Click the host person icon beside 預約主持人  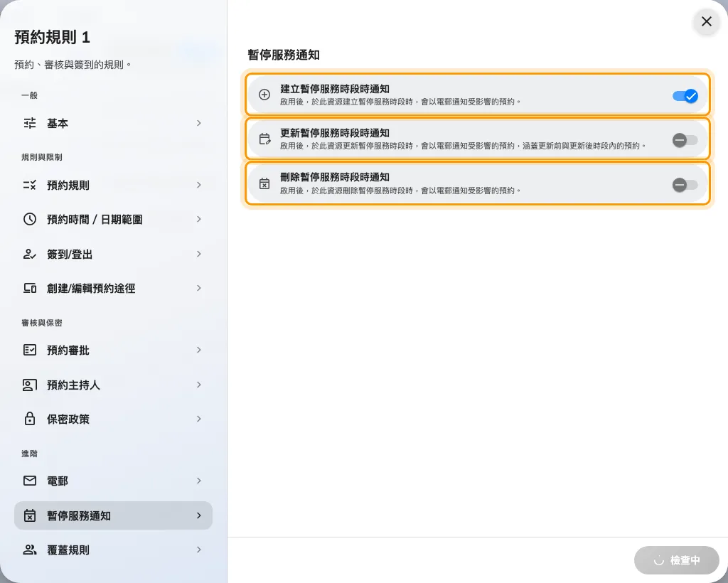pos(30,385)
